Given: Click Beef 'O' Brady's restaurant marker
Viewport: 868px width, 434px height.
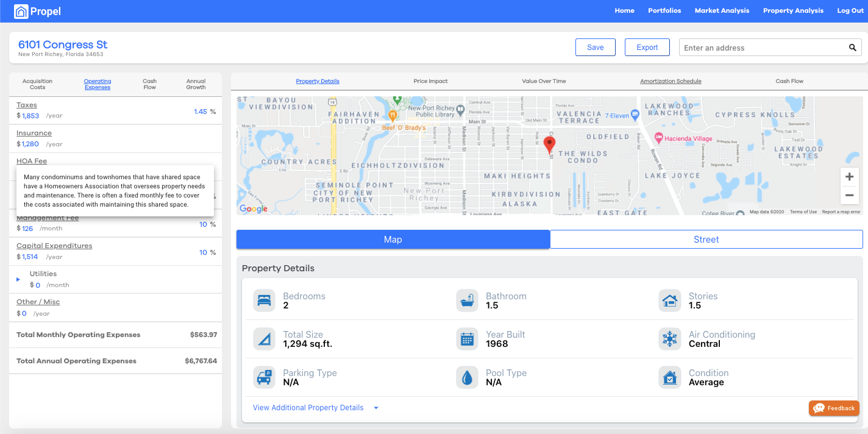Looking at the screenshot, I should 393,115.
